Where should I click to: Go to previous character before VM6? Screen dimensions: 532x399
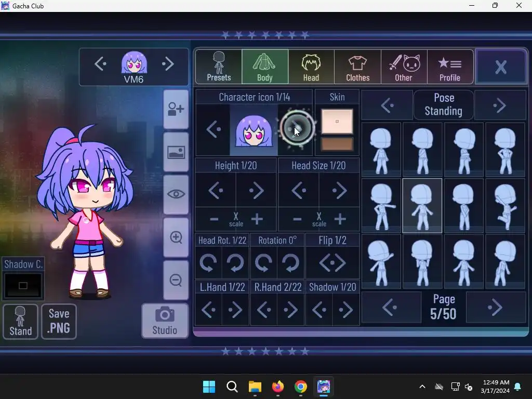click(x=100, y=64)
